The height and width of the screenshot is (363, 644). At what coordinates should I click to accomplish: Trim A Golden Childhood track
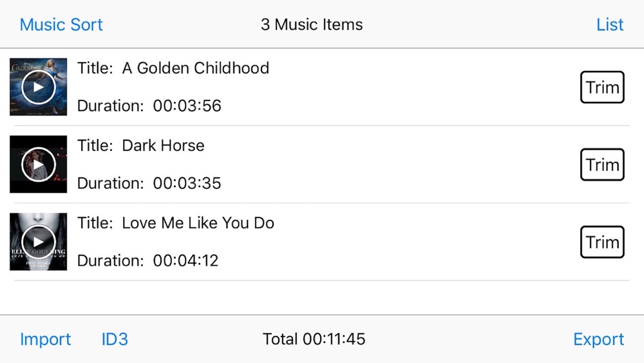[x=602, y=87]
